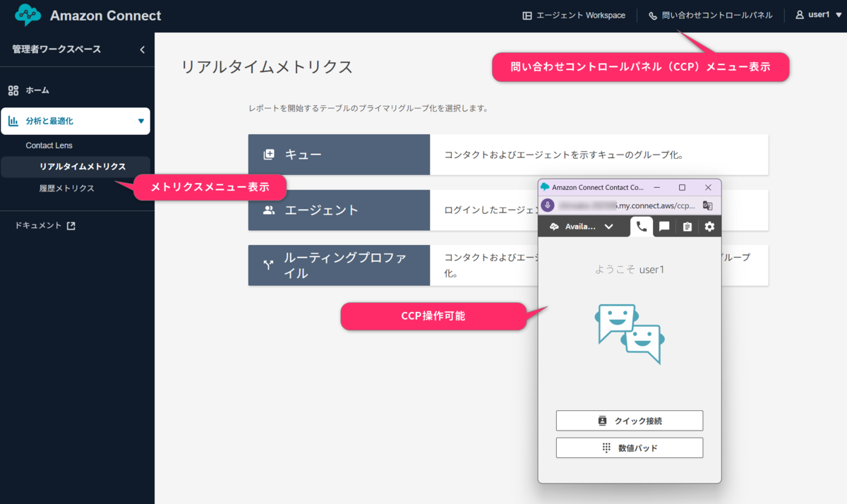The height and width of the screenshot is (504, 847).
Task: Select the キュー grouping card
Action: coord(508,155)
